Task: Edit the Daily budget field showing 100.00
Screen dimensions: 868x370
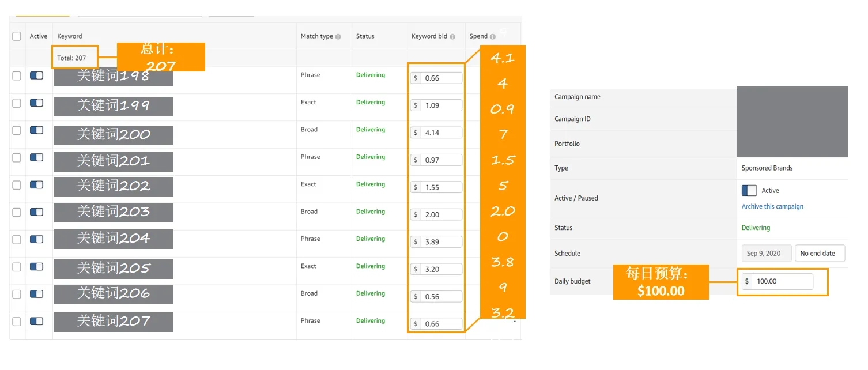Action: [x=783, y=281]
